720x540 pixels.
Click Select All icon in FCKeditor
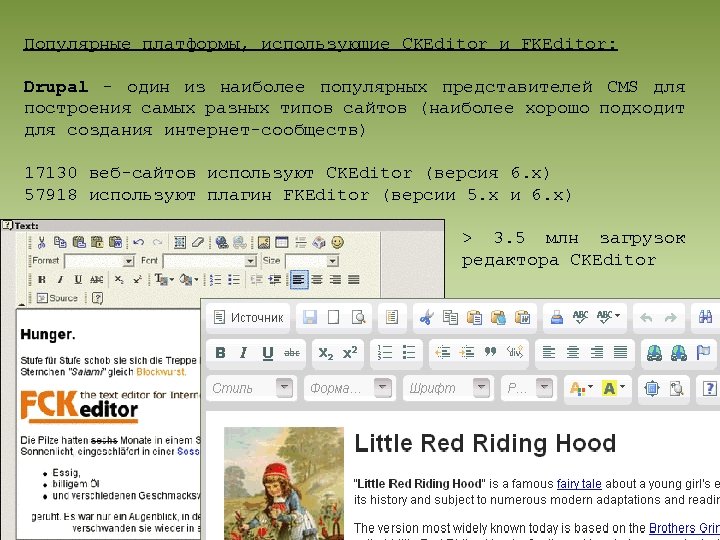[x=180, y=242]
